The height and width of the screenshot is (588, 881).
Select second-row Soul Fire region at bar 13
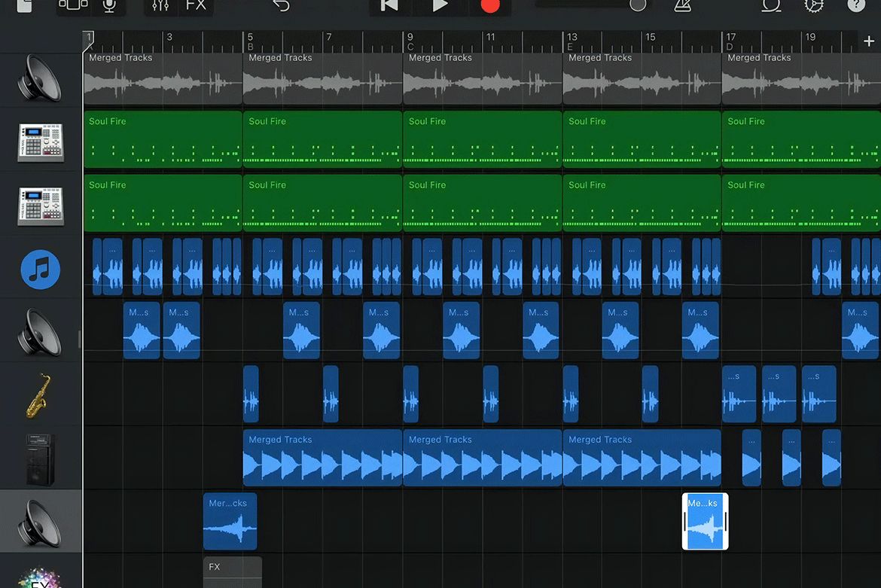(642, 203)
